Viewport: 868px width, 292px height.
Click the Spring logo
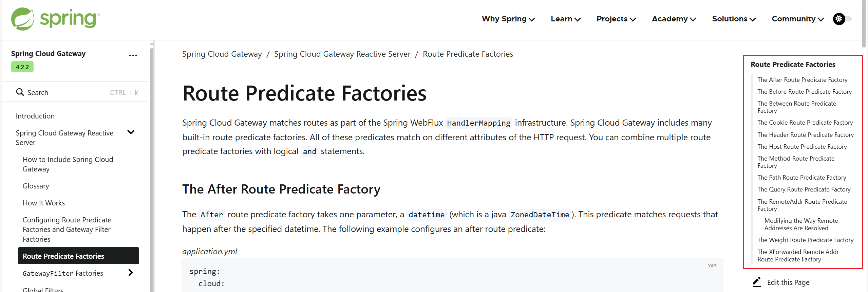tap(56, 19)
